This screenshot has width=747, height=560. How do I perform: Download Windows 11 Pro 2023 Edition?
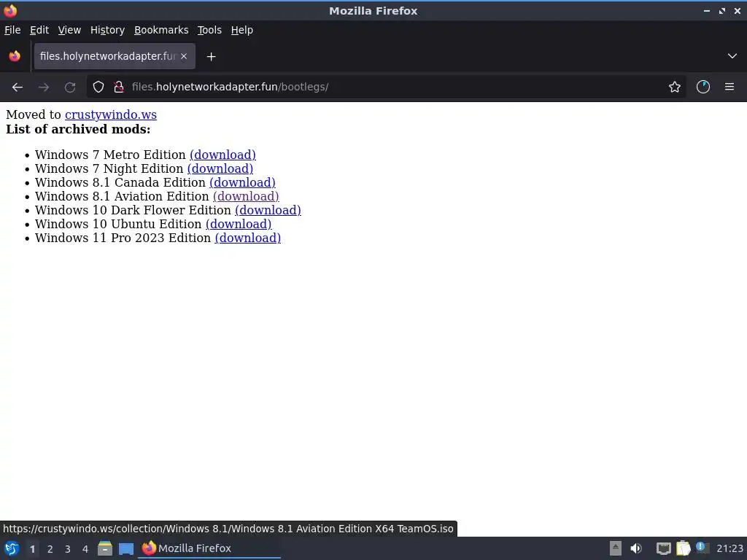[x=248, y=238]
